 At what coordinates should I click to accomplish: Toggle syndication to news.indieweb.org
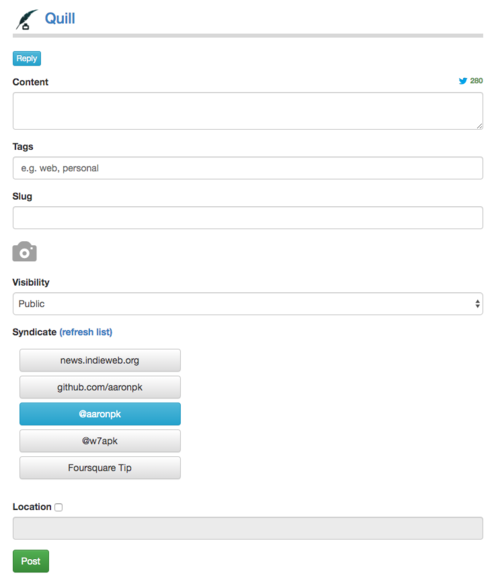pyautogui.click(x=100, y=360)
